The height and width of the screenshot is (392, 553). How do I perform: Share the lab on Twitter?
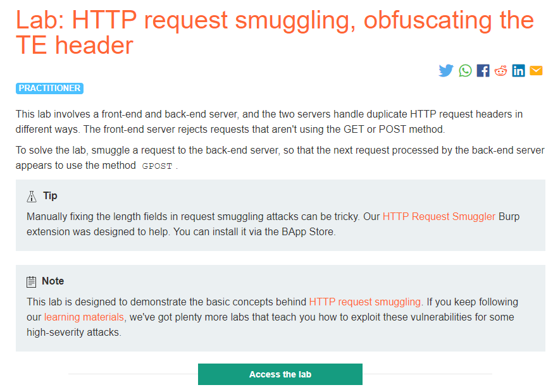pos(446,70)
